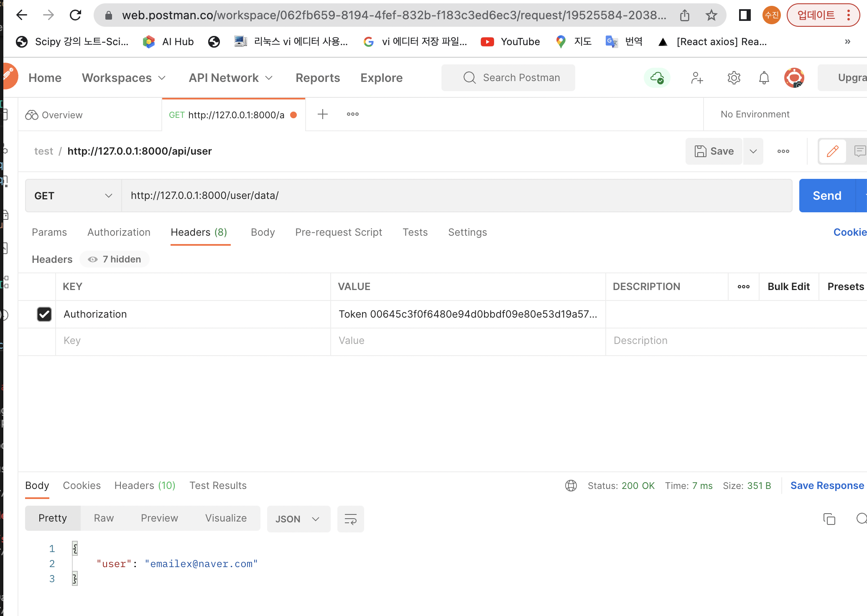This screenshot has width=867, height=616.
Task: Toggle the response line-wrap icon
Action: pyautogui.click(x=350, y=519)
